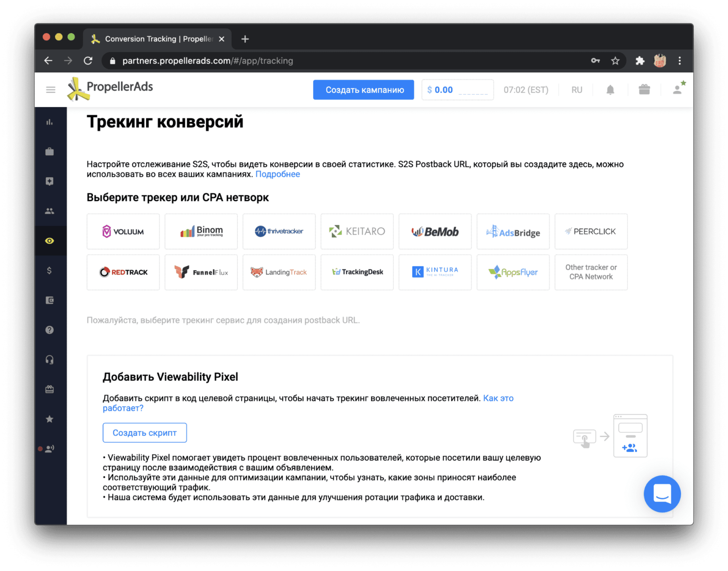The height and width of the screenshot is (571, 728).
Task: Open the briefcase campaigns sidebar icon
Action: pyautogui.click(x=49, y=152)
